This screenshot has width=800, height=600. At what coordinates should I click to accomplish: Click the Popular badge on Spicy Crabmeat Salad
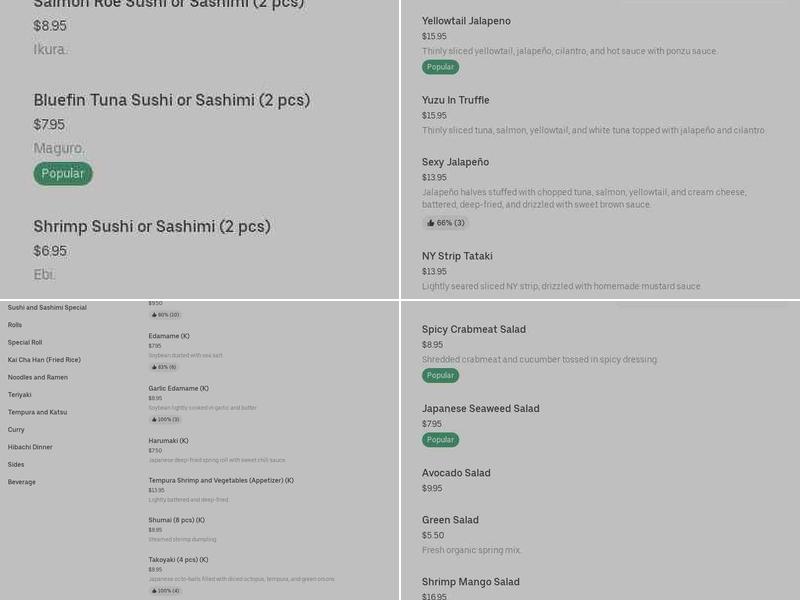click(x=440, y=375)
